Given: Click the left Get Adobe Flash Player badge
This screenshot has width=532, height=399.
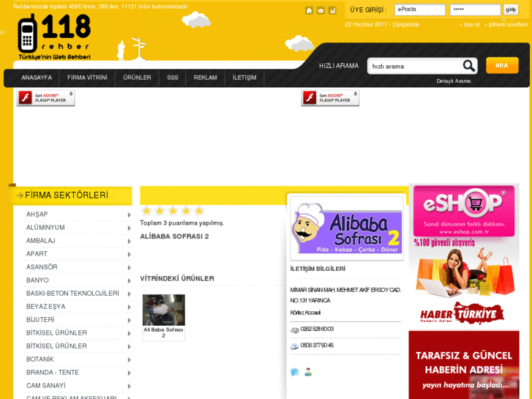Looking at the screenshot, I should [46, 98].
